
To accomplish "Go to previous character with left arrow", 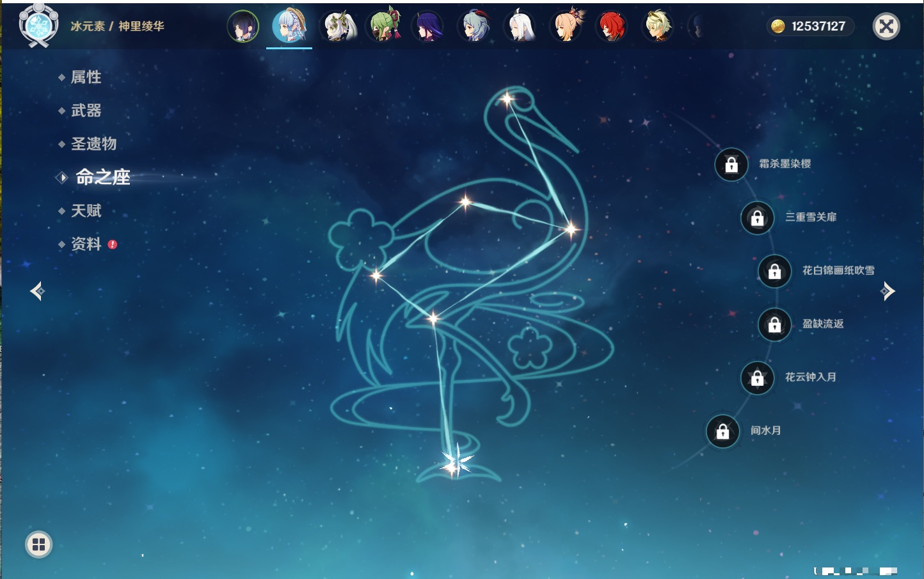I will [37, 291].
